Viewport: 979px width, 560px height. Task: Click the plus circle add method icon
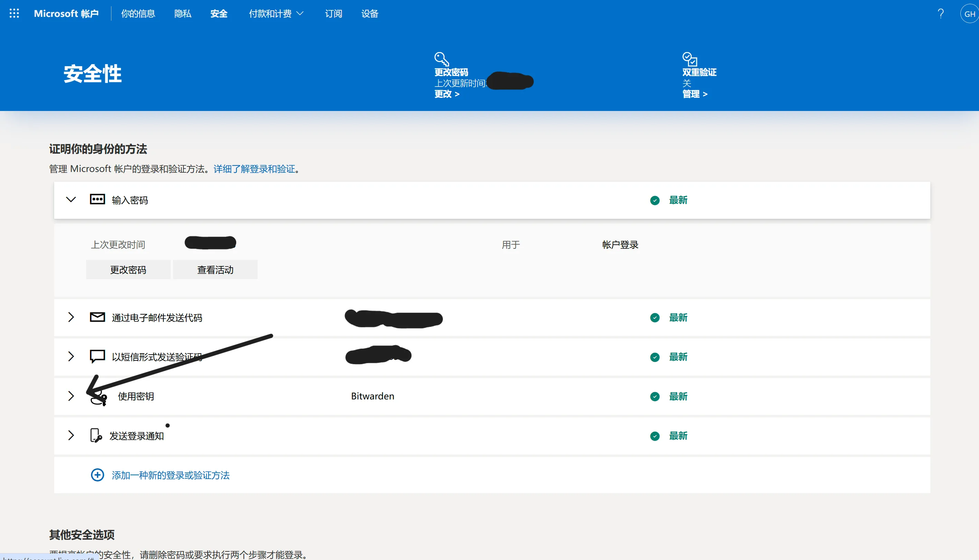point(97,475)
